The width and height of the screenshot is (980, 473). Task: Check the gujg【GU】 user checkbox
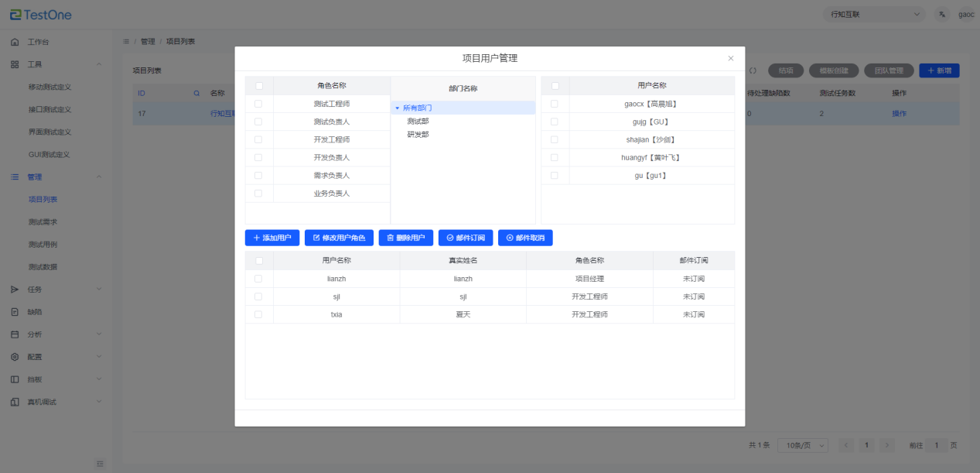click(x=555, y=122)
